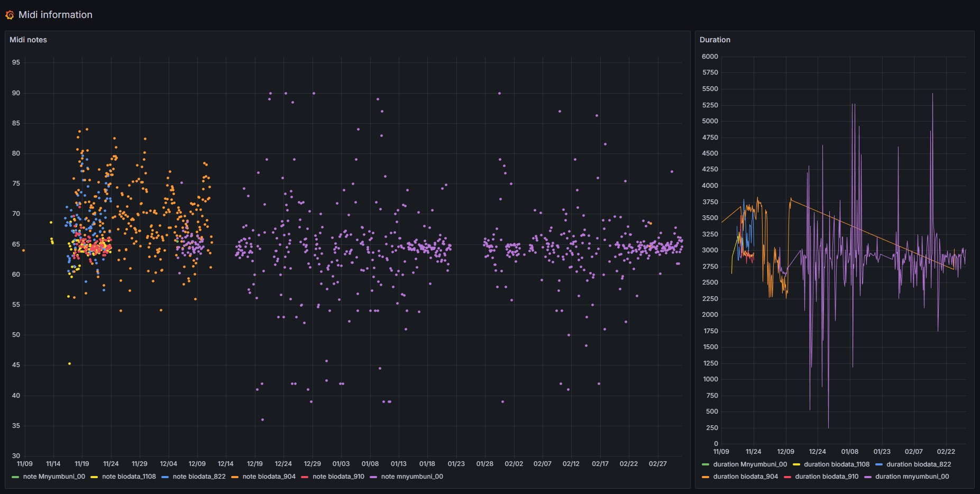Click yellow color swatch for note biodata_1108
This screenshot has width=980, height=494.
[95, 477]
